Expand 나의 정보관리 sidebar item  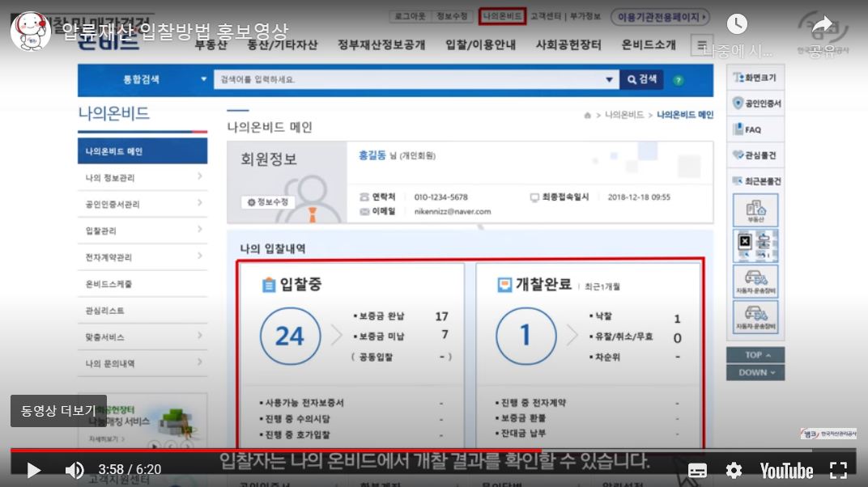(x=143, y=177)
